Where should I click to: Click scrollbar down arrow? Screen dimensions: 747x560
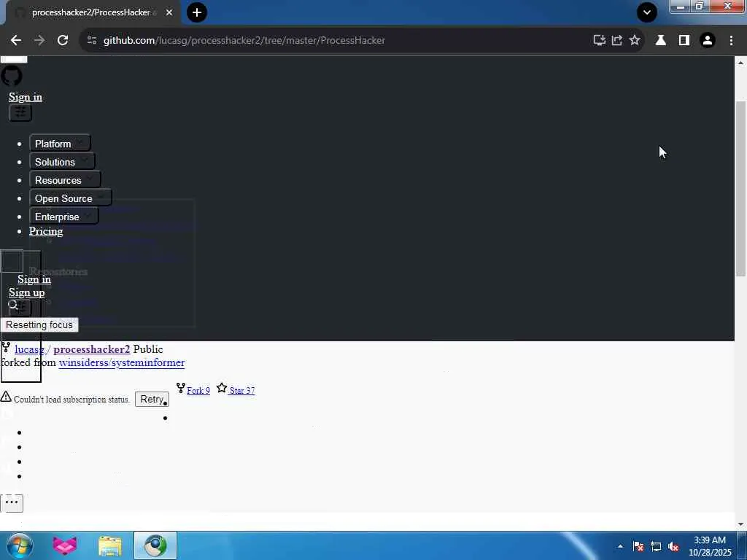coord(740,524)
